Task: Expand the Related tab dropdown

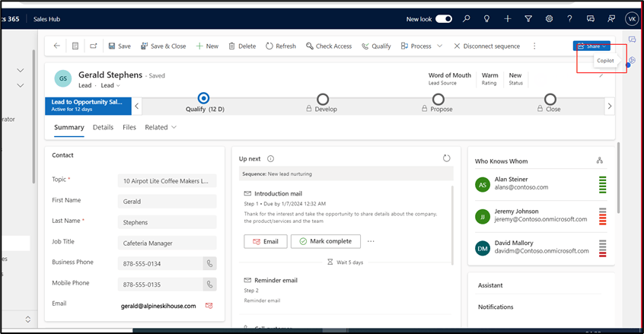Action: coord(161,127)
